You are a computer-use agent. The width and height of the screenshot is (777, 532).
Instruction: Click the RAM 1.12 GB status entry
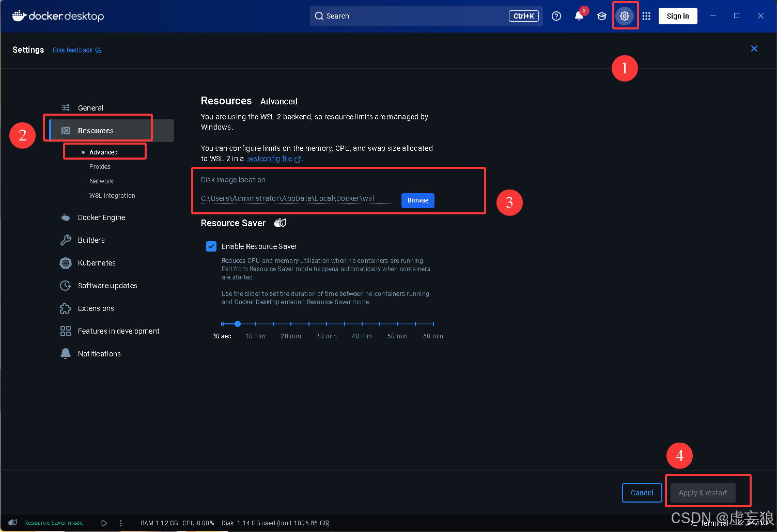(x=159, y=523)
